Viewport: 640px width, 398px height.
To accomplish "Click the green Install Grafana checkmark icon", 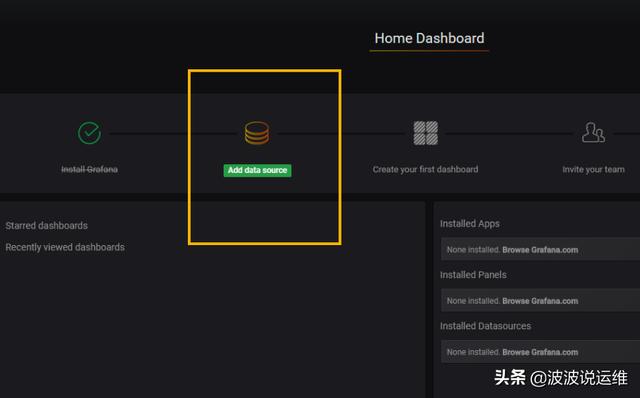I will point(89,133).
